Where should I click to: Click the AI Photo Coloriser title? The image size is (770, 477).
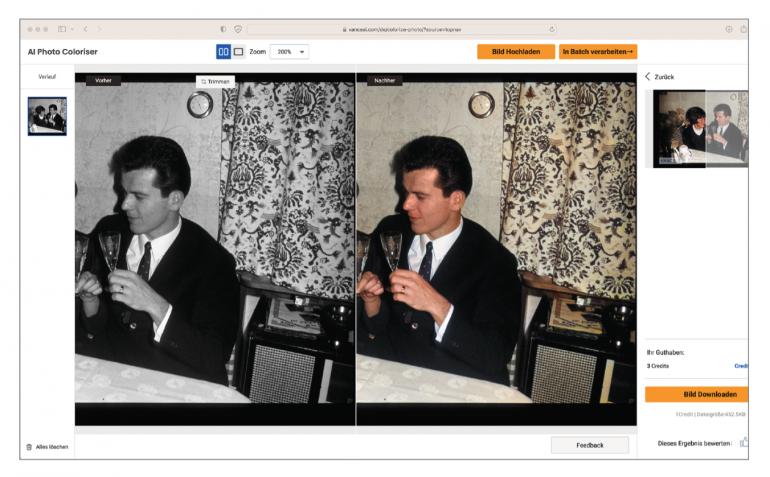[62, 52]
